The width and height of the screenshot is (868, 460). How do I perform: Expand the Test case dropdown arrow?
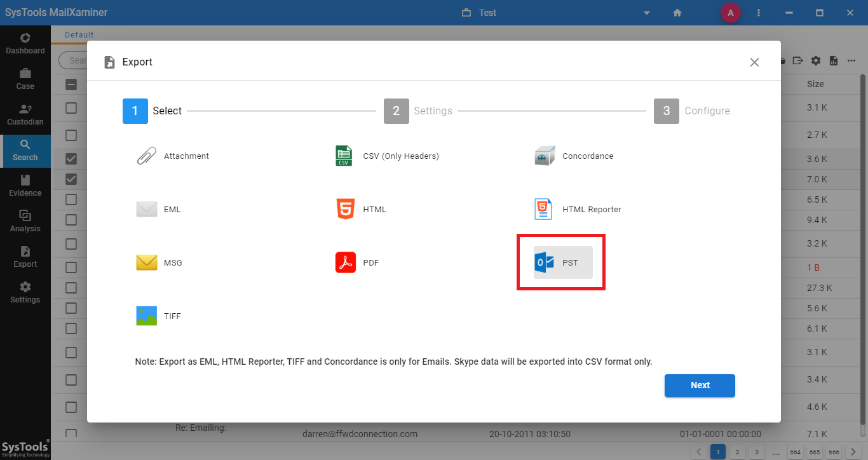(647, 13)
